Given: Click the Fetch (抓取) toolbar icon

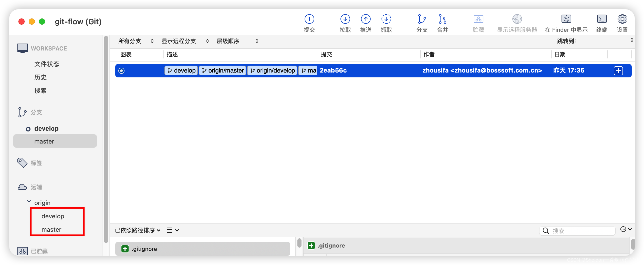Looking at the screenshot, I should coord(386,19).
